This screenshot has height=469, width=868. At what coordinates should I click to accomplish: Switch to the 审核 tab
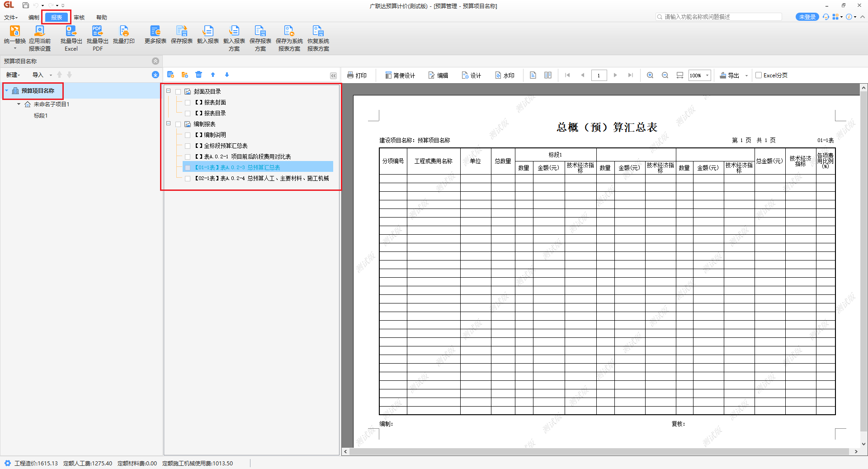pyautogui.click(x=79, y=18)
